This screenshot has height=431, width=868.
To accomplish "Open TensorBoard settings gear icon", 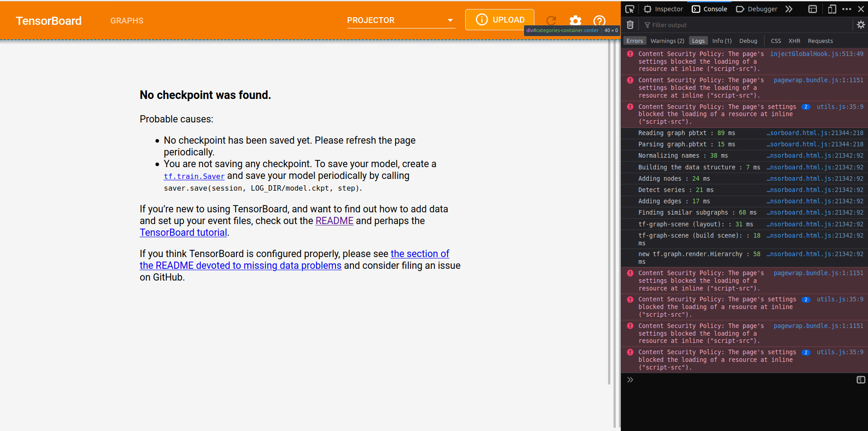I will click(575, 21).
